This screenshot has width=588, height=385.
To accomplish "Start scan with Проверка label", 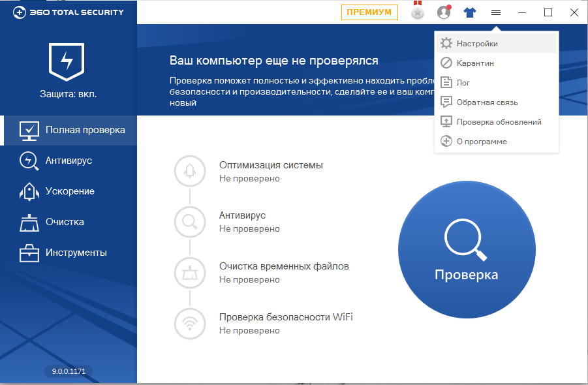I will click(x=467, y=275).
